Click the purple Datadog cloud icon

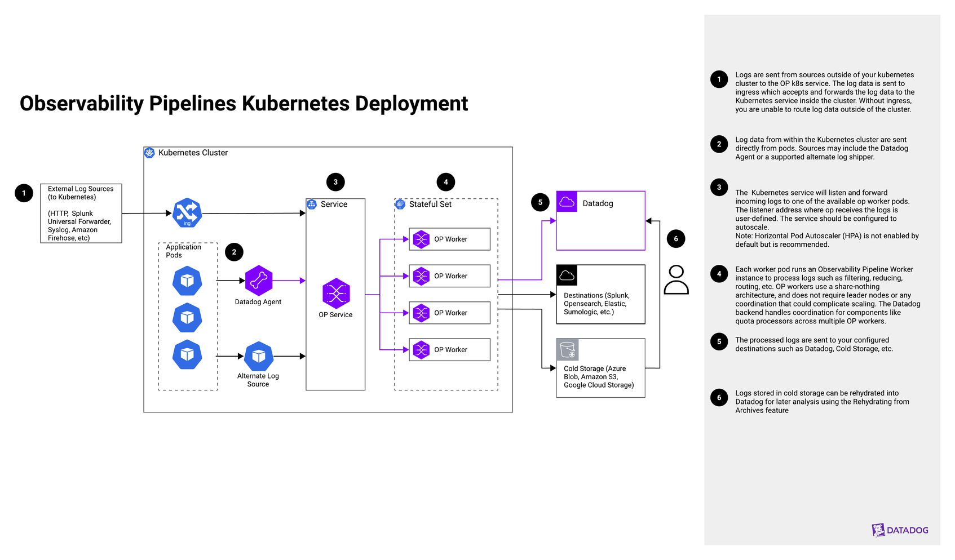(567, 202)
